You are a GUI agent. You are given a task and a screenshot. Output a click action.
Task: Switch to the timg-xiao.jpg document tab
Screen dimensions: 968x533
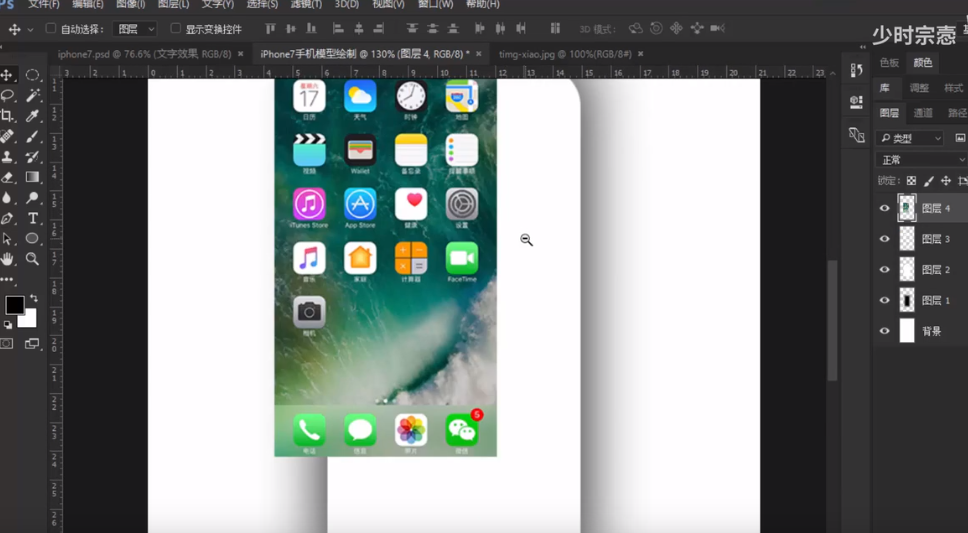(x=565, y=54)
